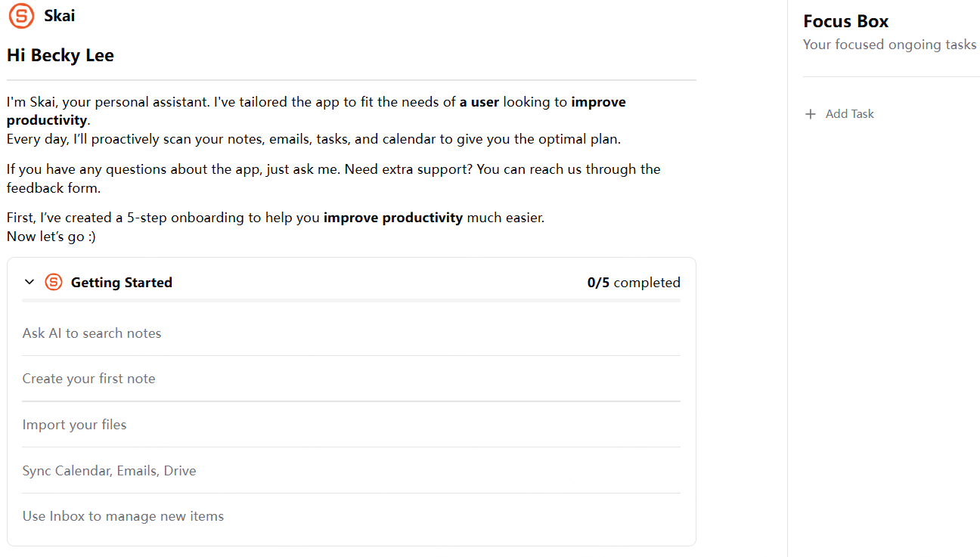This screenshot has width=980, height=557.
Task: Click the 'Now let's go :)' line
Action: pos(51,237)
